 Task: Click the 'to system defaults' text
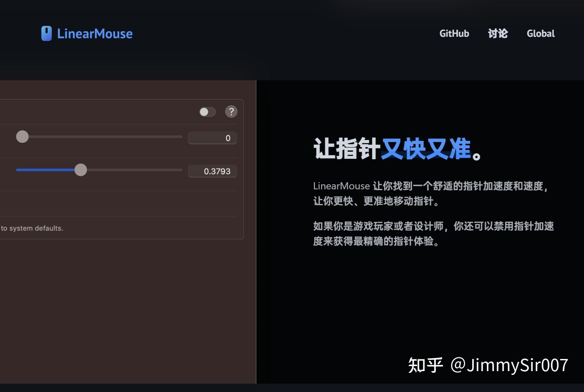tap(31, 228)
